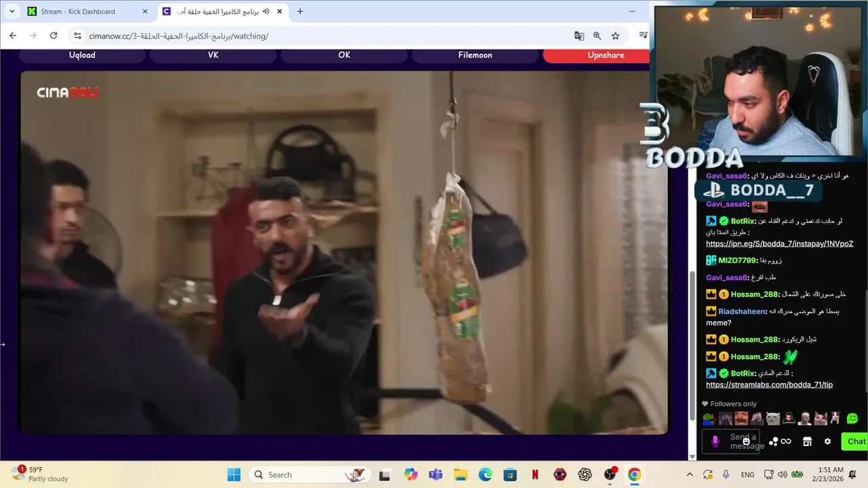Viewport: 868px width, 488px height.
Task: Open volume control in system tray
Action: 782,474
